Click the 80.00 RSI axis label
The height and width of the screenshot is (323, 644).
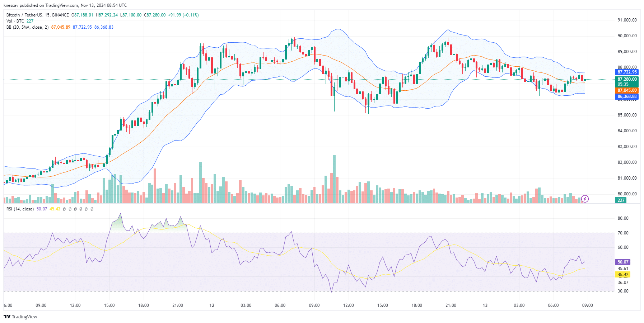(623, 218)
